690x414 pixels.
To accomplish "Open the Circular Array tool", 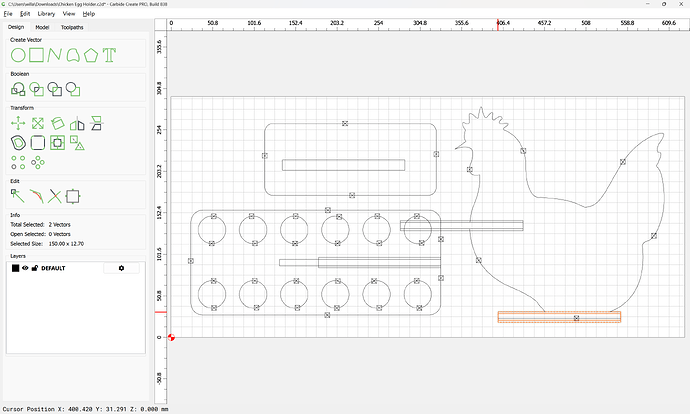I will click(38, 161).
